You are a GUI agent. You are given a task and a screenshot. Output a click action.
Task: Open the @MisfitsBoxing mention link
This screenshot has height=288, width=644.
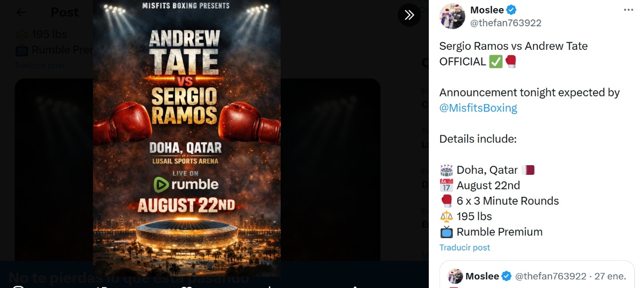(x=478, y=108)
